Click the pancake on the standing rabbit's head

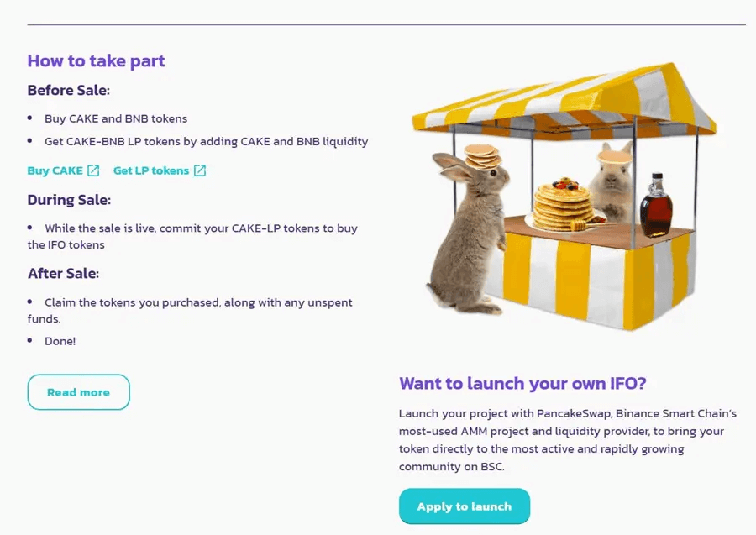[483, 155]
